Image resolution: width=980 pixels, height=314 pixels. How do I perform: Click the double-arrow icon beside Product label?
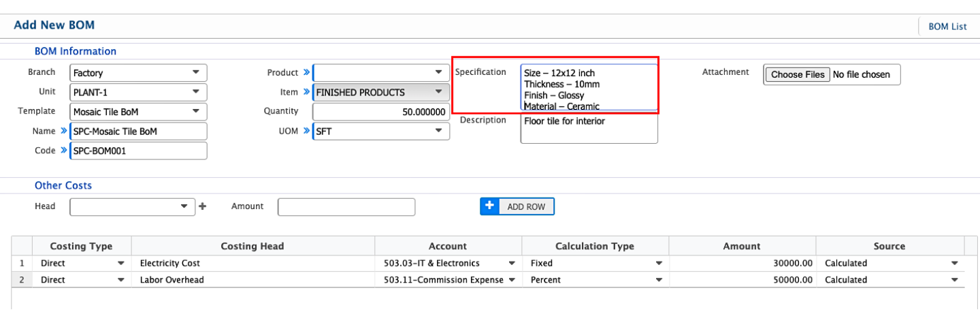pyautogui.click(x=306, y=72)
